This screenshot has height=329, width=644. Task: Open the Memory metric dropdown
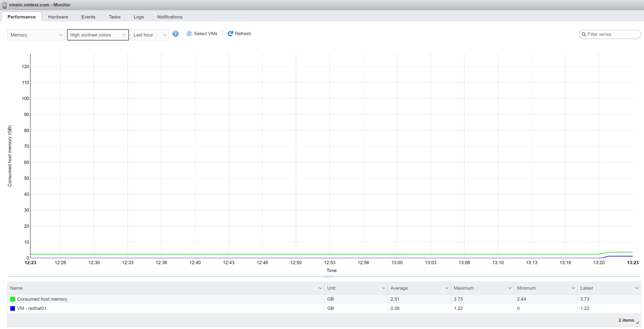pyautogui.click(x=36, y=35)
